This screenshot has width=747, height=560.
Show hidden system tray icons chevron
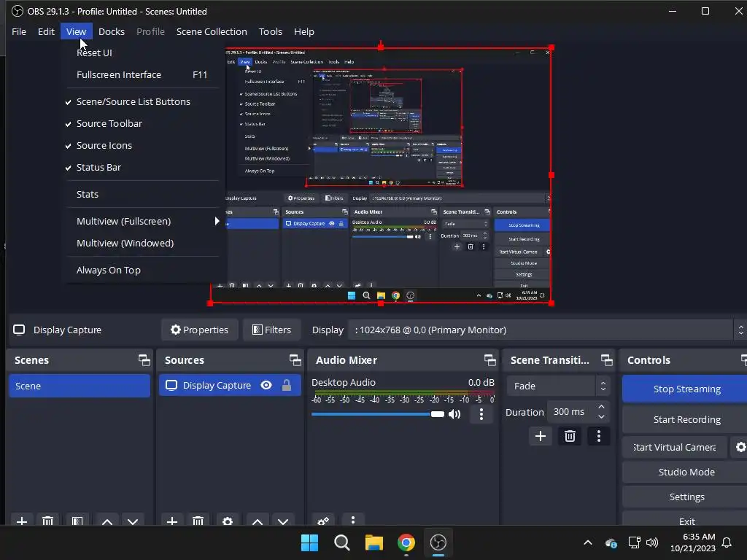click(588, 542)
